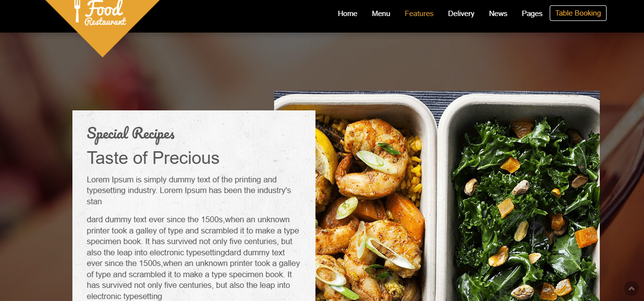Click the "Special Recipes" script heading
644x301 pixels.
(x=131, y=134)
